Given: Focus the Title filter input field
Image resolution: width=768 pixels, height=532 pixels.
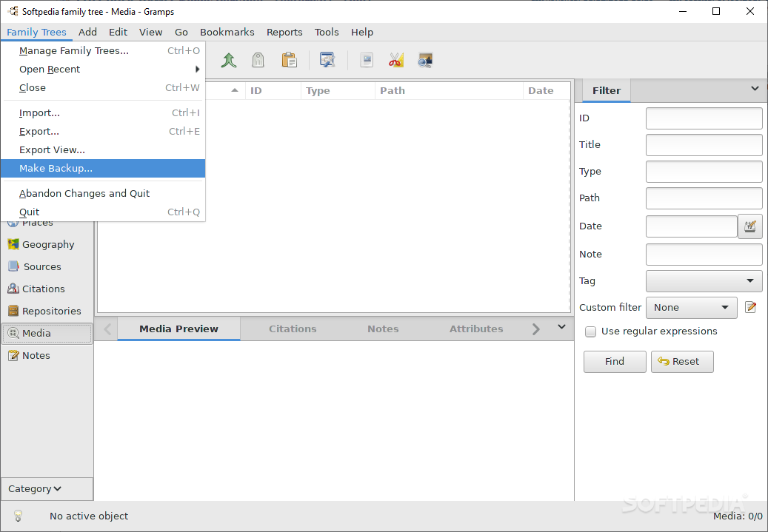Looking at the screenshot, I should point(704,145).
